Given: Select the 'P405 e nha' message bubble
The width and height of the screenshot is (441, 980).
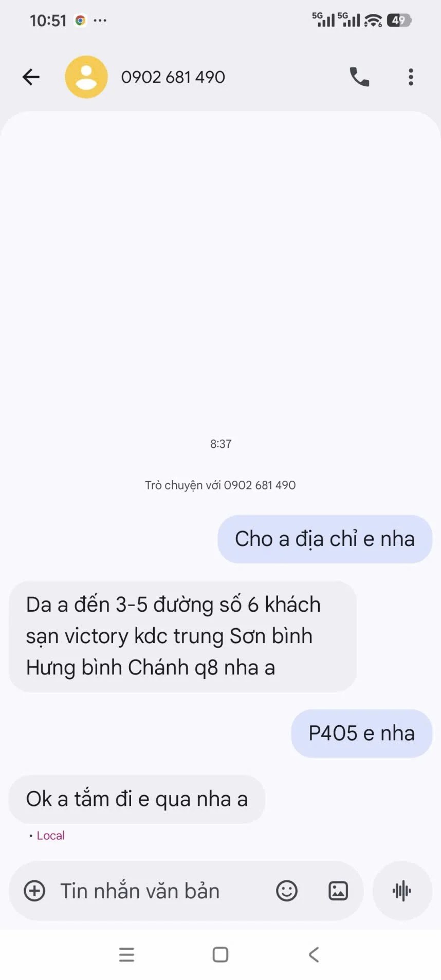Looking at the screenshot, I should (362, 733).
